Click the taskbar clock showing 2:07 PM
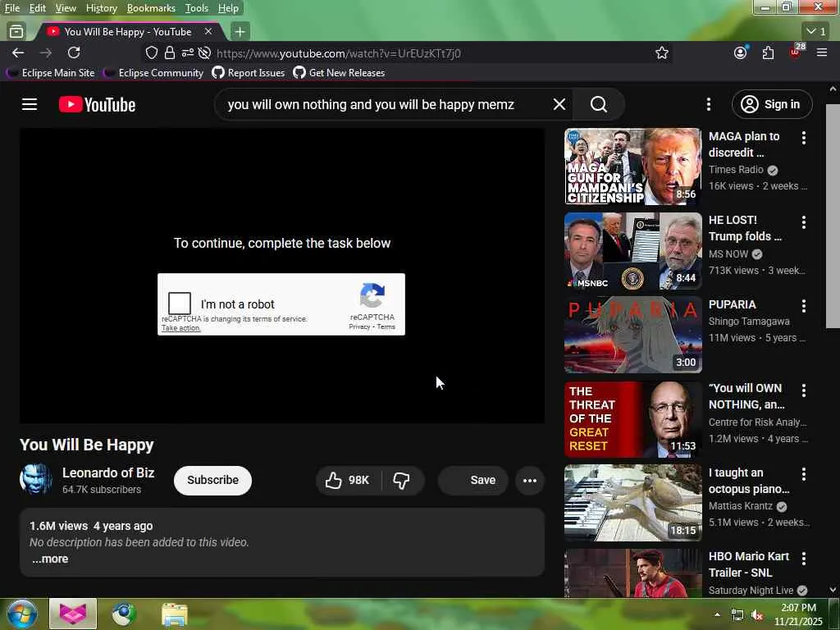Image resolution: width=840 pixels, height=630 pixels. (798, 614)
